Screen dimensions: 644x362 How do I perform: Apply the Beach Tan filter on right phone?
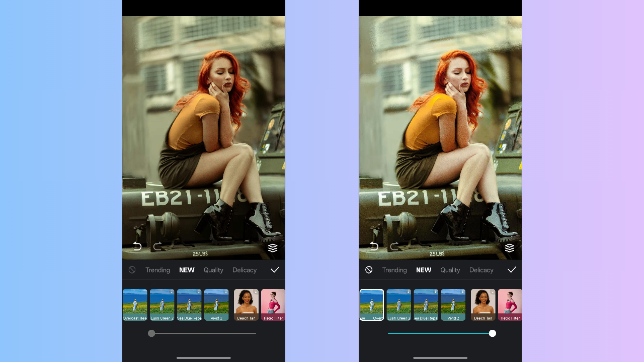coord(483,305)
